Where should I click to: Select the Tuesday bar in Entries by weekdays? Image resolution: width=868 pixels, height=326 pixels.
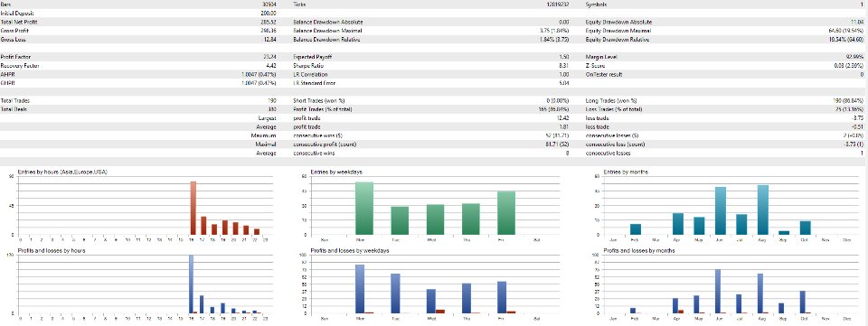(x=400, y=220)
